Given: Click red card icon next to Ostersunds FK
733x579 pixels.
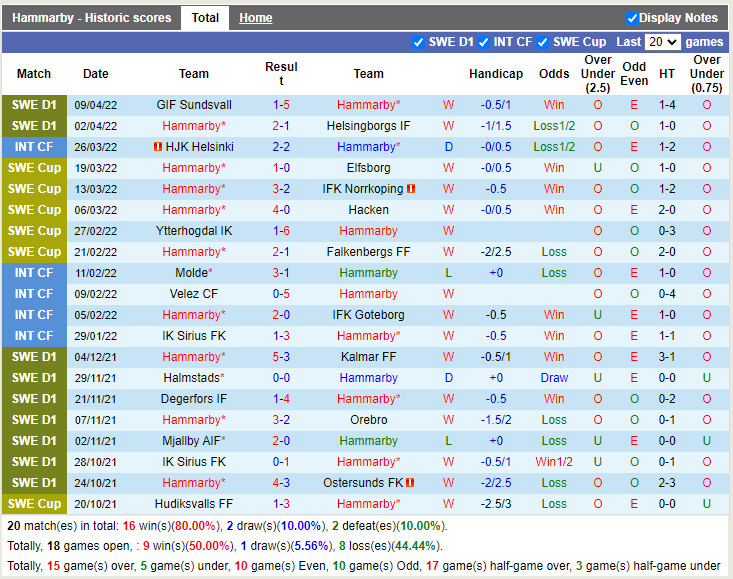Looking at the screenshot, I should pos(410,483).
